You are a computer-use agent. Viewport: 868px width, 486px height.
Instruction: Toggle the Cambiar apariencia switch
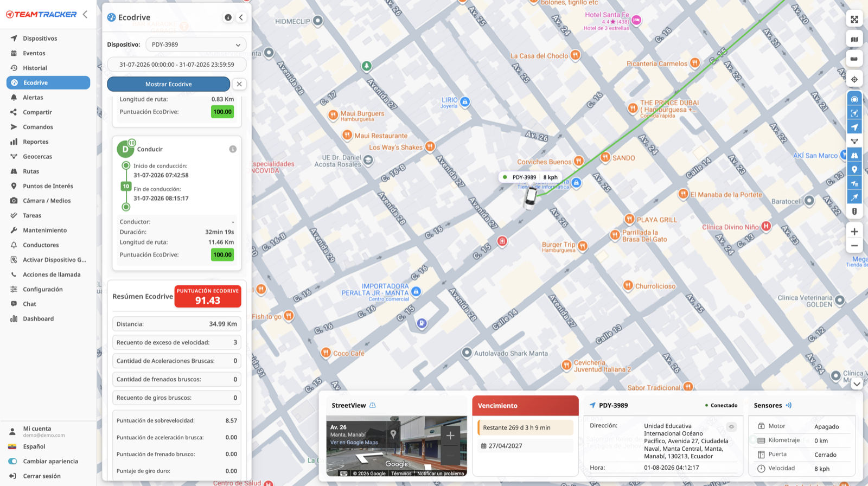click(x=12, y=461)
